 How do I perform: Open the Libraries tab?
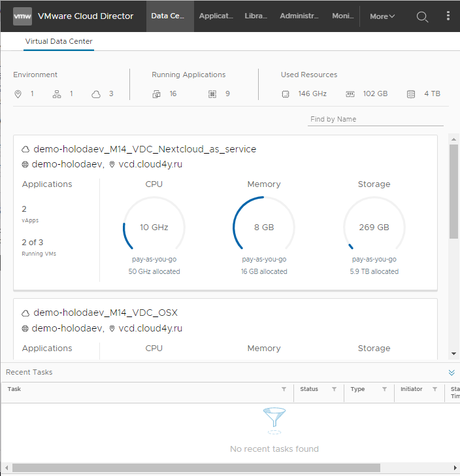point(255,16)
